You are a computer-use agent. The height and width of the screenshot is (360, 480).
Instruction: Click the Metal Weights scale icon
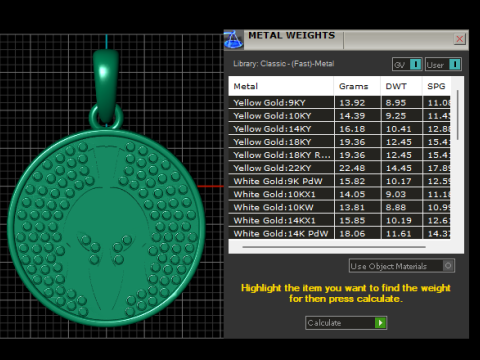pos(233,40)
